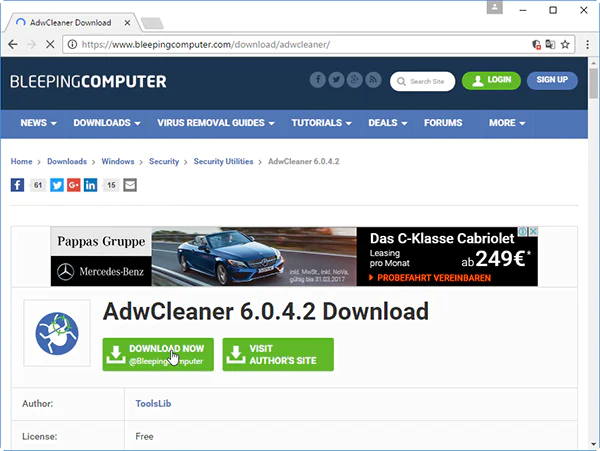
Task: Email this page via envelope icon
Action: (x=130, y=185)
